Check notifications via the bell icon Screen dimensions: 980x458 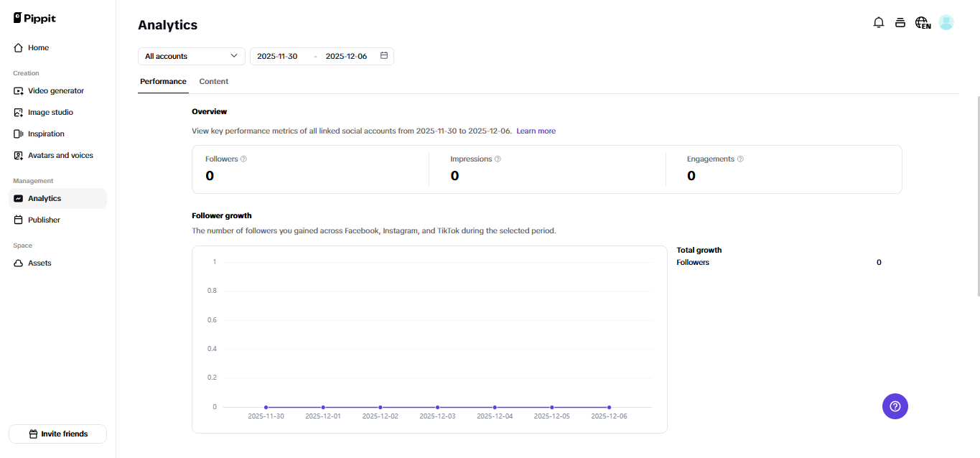click(x=878, y=22)
